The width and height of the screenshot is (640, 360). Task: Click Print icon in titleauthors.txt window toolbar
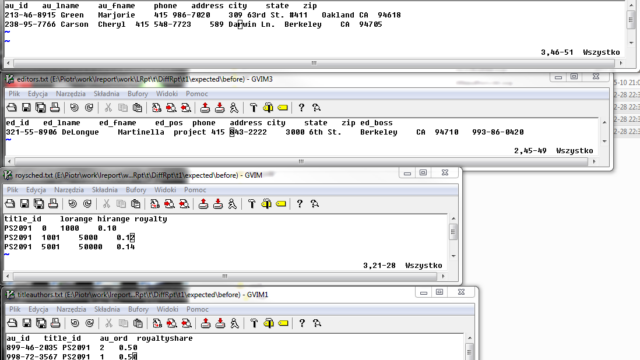pos(56,323)
